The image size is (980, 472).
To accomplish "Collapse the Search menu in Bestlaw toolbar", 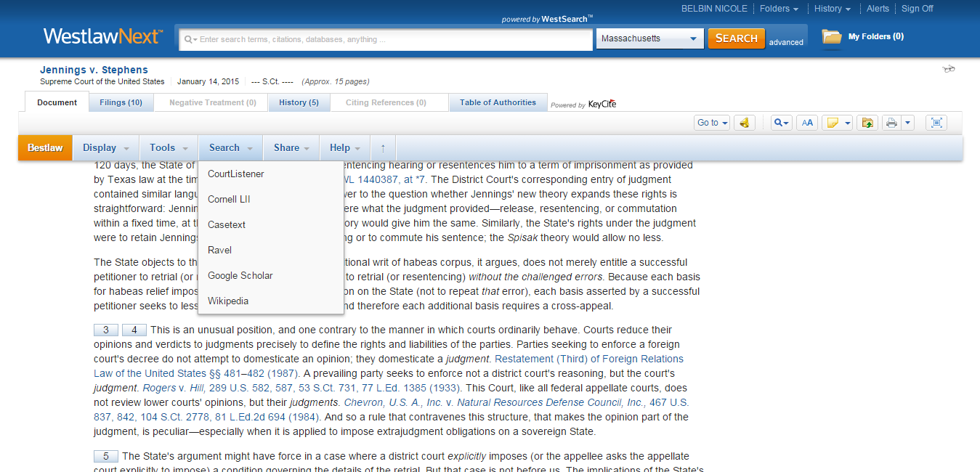I will coord(230,148).
